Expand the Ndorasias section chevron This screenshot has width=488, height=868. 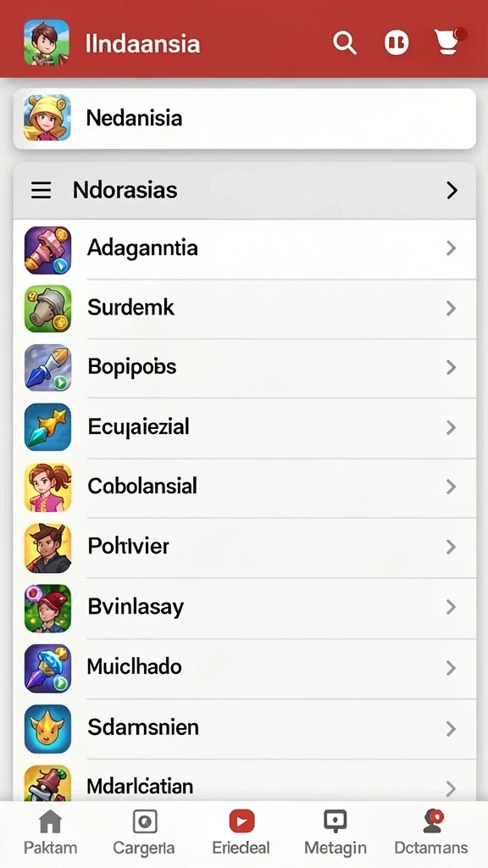452,190
